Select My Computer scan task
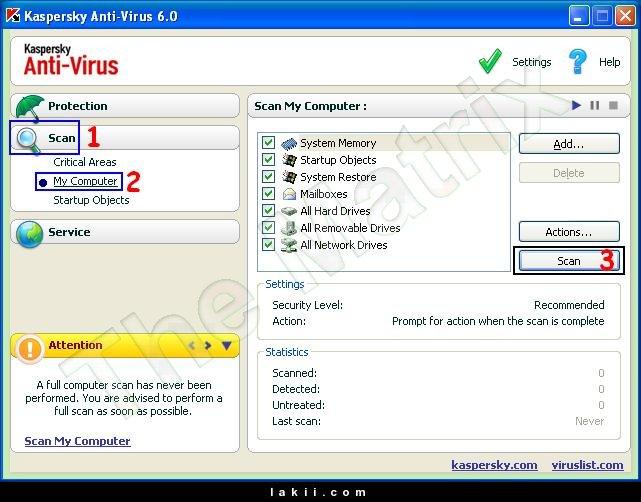This screenshot has height=502, width=641. tap(85, 181)
